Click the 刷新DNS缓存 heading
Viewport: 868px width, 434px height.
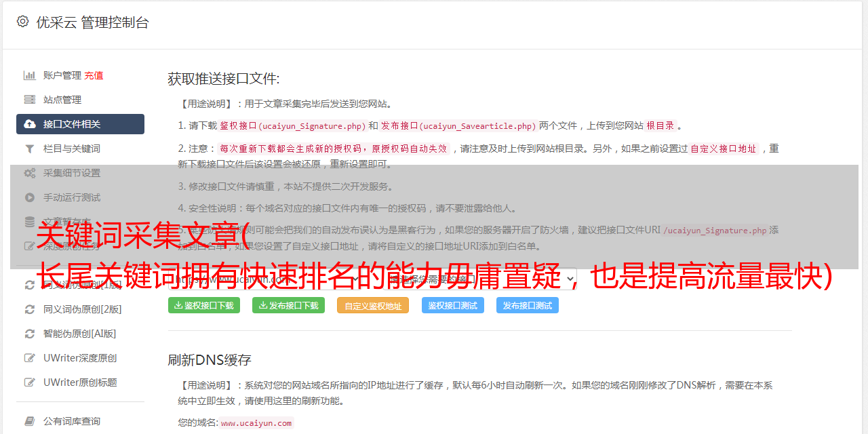[210, 359]
